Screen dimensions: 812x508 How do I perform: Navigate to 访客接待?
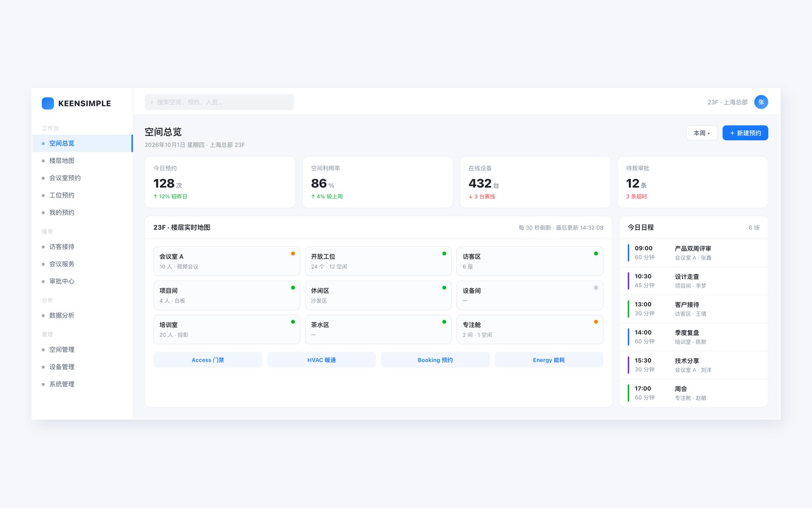pos(82,247)
